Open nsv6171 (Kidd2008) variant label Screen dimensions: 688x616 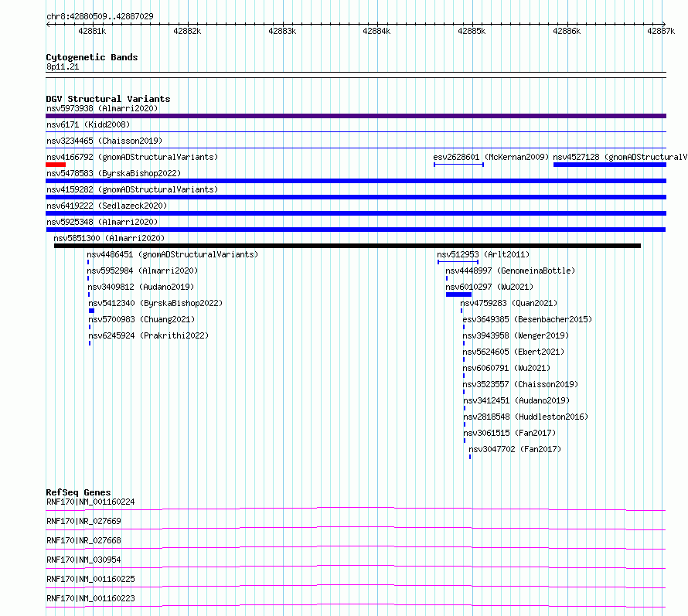[x=88, y=124]
